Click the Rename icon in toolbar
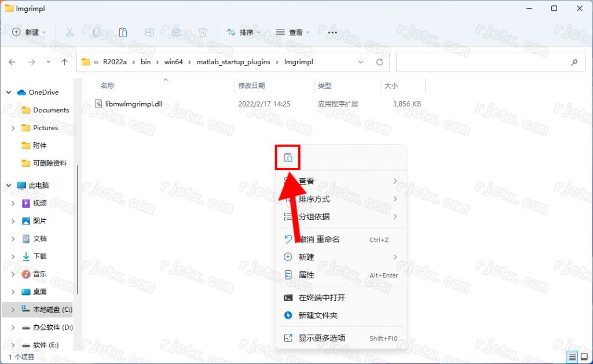This screenshot has height=364, width=593. [149, 32]
